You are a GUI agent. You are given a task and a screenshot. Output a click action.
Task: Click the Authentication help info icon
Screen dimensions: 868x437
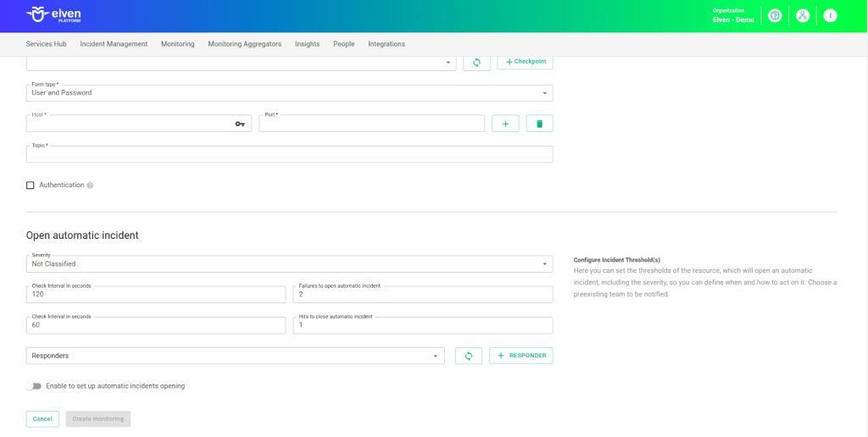(90, 185)
